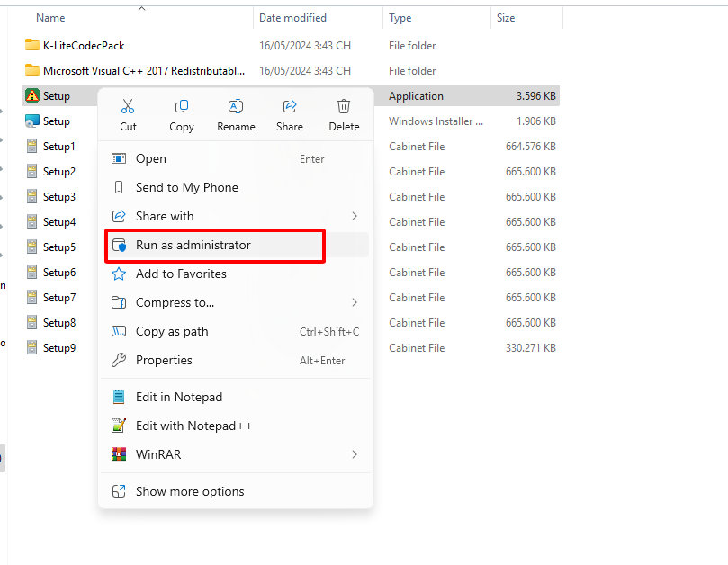This screenshot has width=728, height=565.
Task: Click the Edit in Notepad icon
Action: click(119, 397)
